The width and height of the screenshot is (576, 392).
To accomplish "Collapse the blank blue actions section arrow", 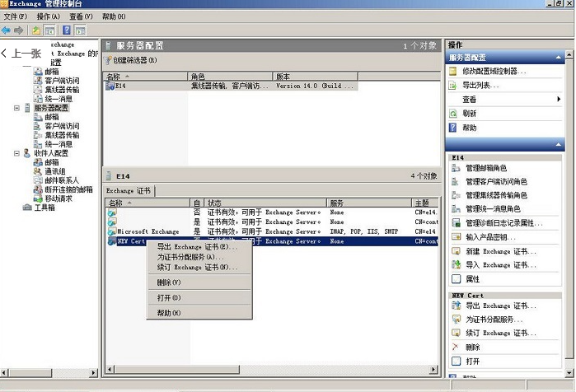I will tap(558, 145).
